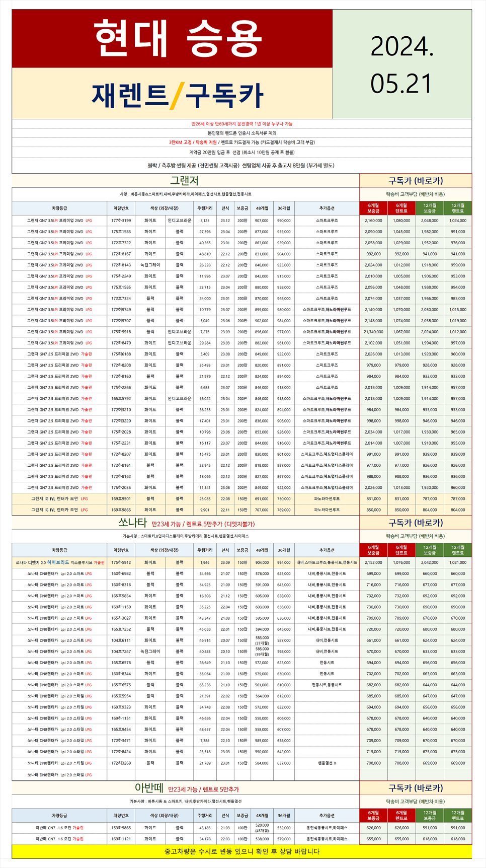
Task: Select the '주행거리' header in the 아반떼 table
Action: [x=205, y=815]
